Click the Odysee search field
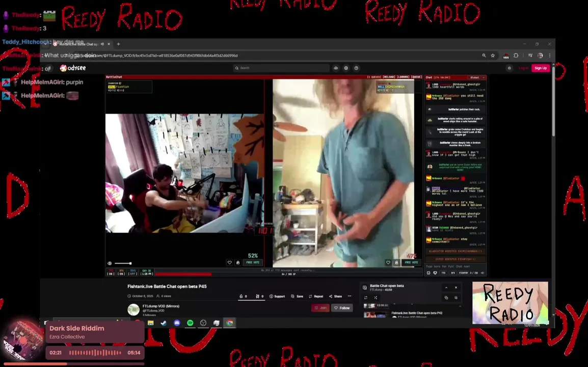588x367 pixels. tap(281, 68)
